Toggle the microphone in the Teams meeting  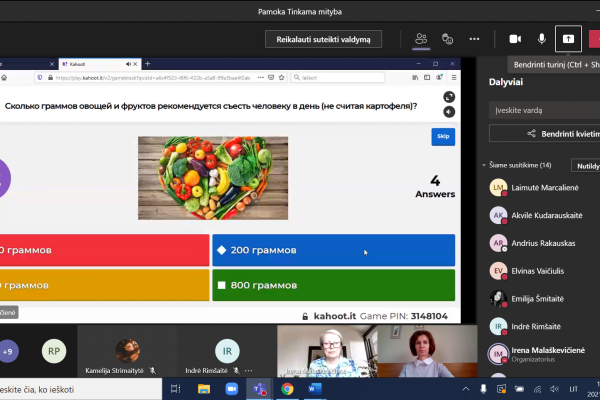(x=541, y=39)
